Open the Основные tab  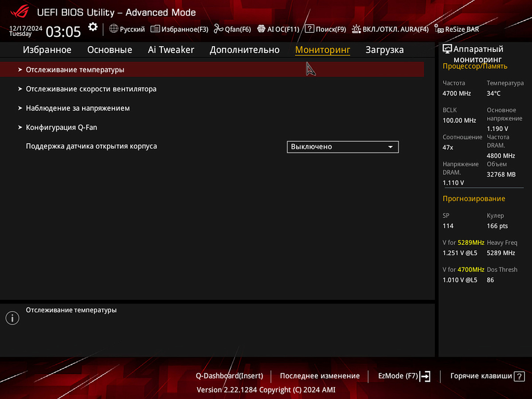coord(110,50)
